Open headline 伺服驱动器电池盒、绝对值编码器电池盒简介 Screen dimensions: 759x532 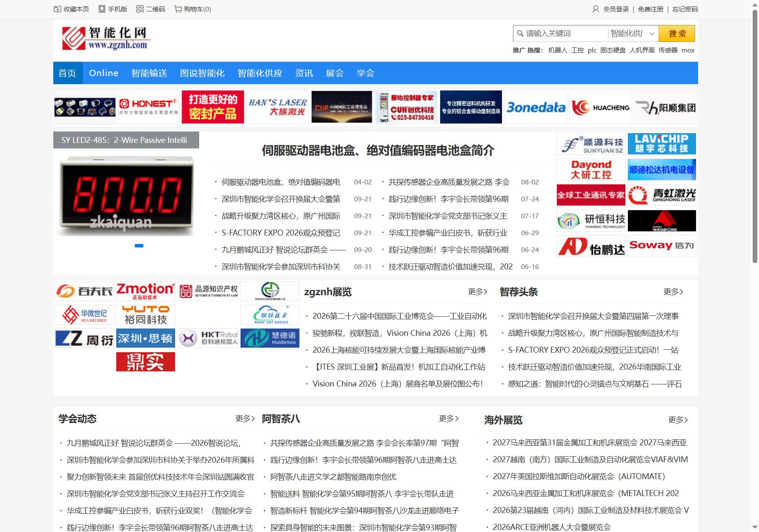tap(378, 150)
